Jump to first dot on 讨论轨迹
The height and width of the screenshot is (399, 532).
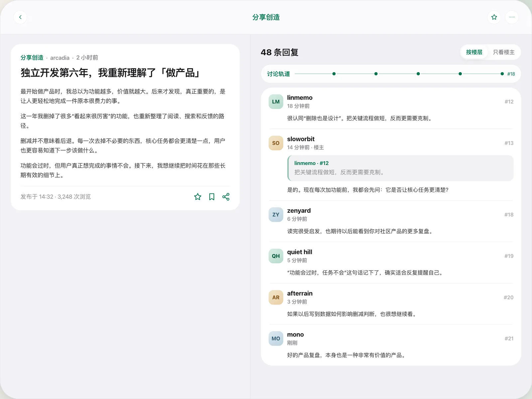click(334, 74)
